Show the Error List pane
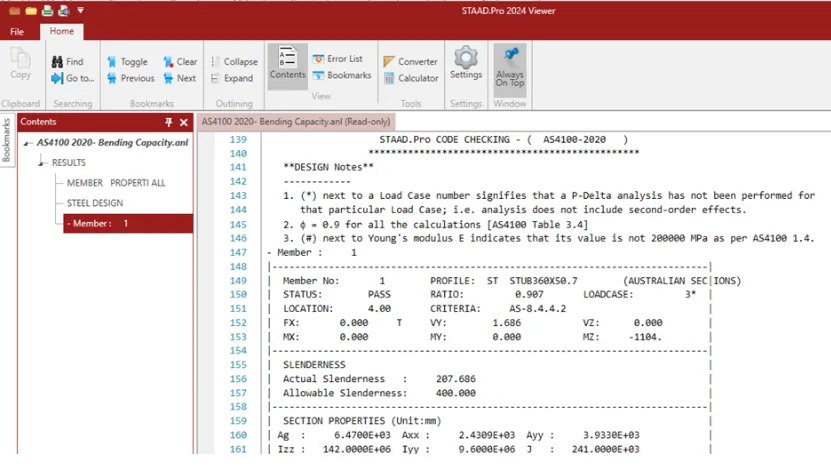The width and height of the screenshot is (831, 468). pos(338,59)
